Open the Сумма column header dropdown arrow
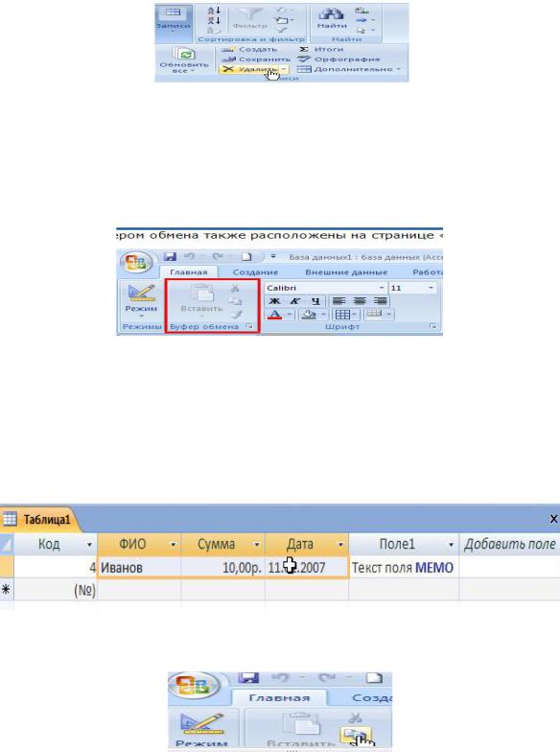The width and height of the screenshot is (560, 752). pyautogui.click(x=257, y=545)
